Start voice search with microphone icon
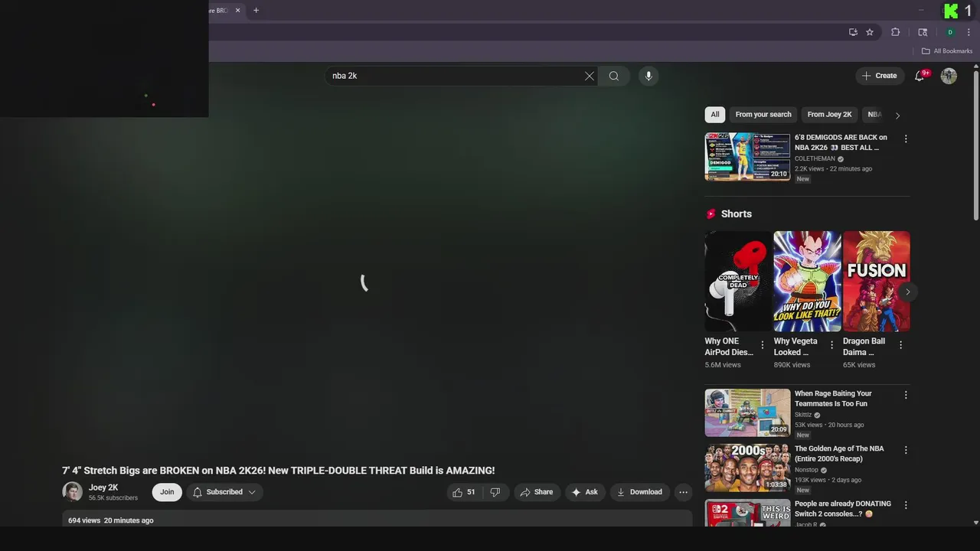Viewport: 980px width, 551px height. coord(648,76)
